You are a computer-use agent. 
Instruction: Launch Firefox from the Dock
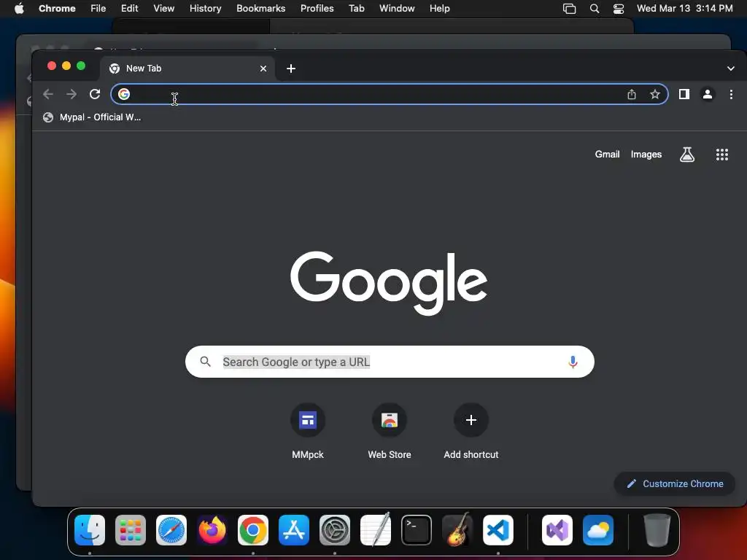(212, 530)
